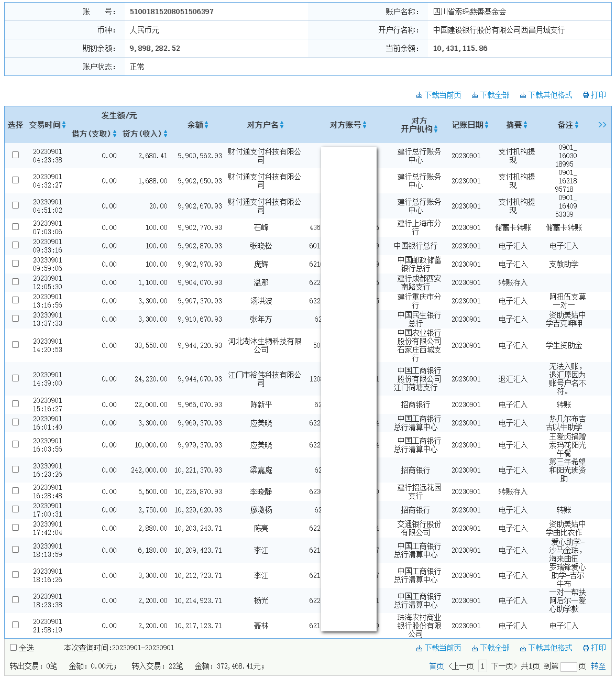
Task: Sort by 对方开户机构 column arrows
Action: [x=436, y=129]
